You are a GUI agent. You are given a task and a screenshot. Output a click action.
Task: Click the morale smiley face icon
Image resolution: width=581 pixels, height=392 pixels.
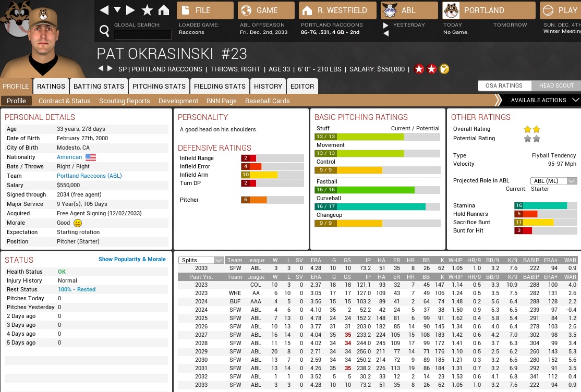(78, 223)
